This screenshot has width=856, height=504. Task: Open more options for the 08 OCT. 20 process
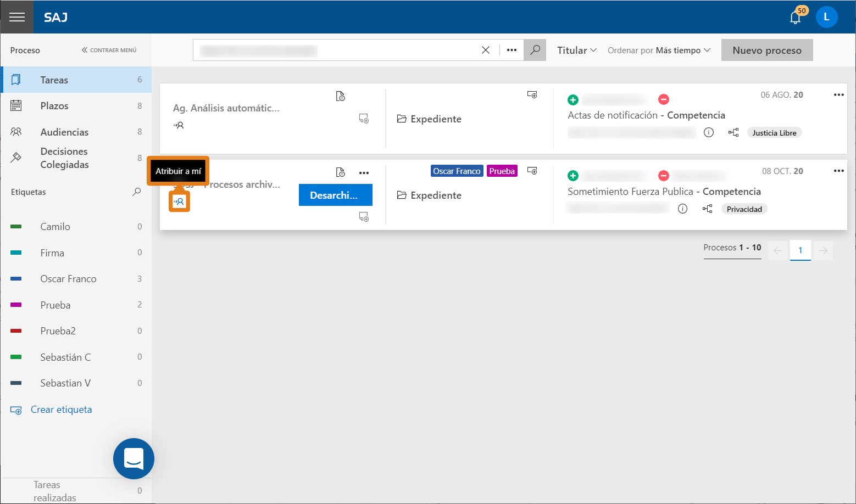(838, 171)
